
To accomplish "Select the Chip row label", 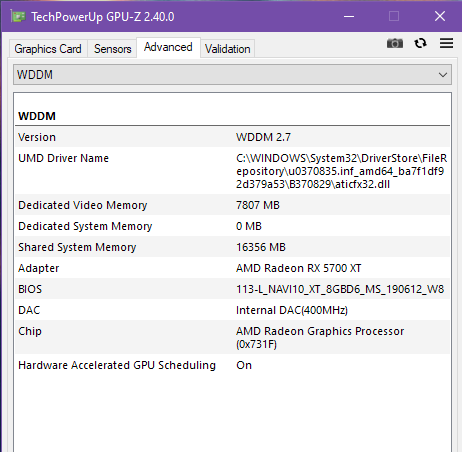I will (30, 331).
